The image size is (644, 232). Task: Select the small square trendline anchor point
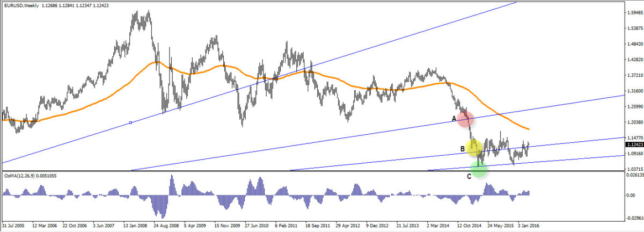pyautogui.click(x=131, y=122)
